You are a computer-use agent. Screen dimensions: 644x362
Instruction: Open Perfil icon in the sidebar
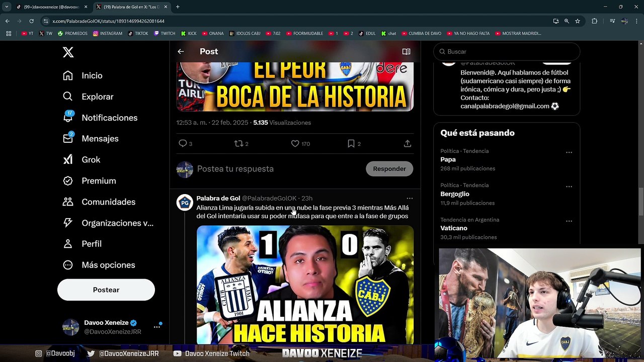click(68, 244)
